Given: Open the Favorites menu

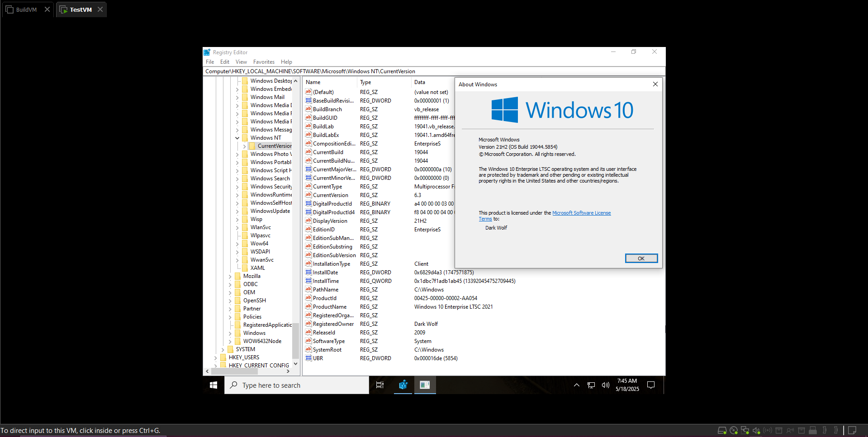Looking at the screenshot, I should [x=264, y=62].
